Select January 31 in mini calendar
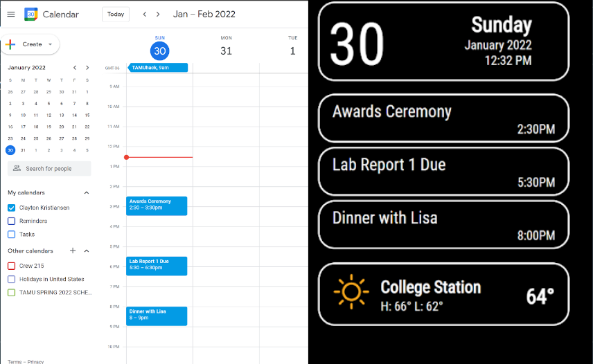Viewport: 593px width, 364px height. (x=23, y=149)
